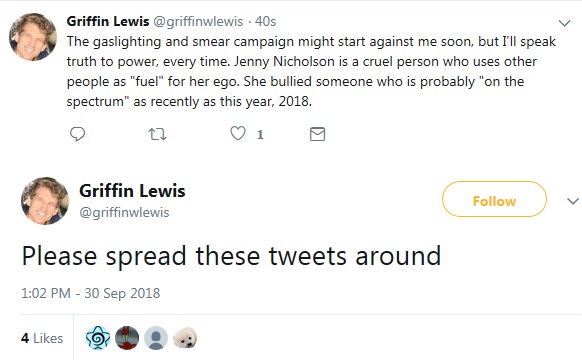582x360 pixels.
Task: View the 4 Likes list
Action: pos(42,338)
